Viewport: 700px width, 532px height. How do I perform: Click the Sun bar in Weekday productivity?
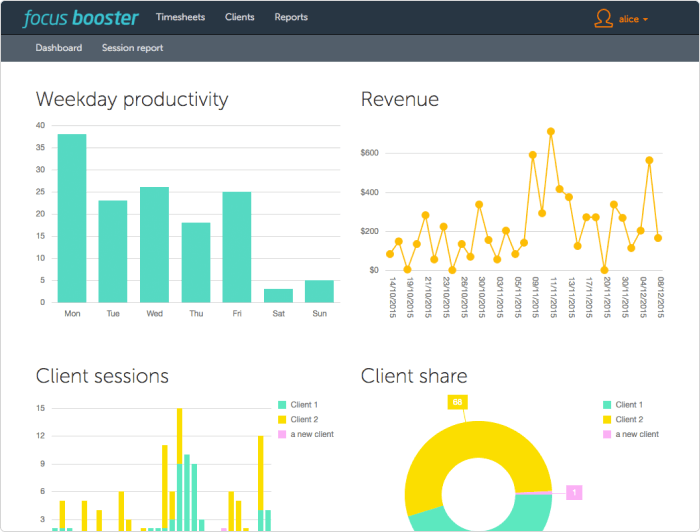pyautogui.click(x=320, y=291)
